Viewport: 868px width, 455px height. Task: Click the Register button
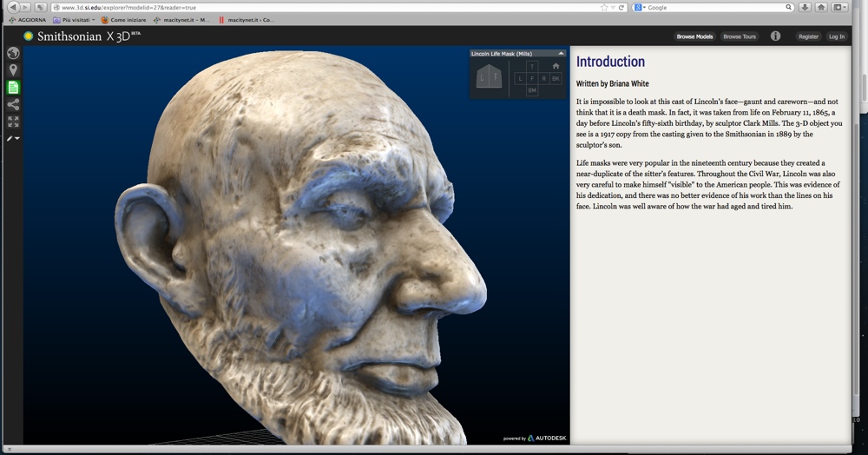pyautogui.click(x=808, y=36)
